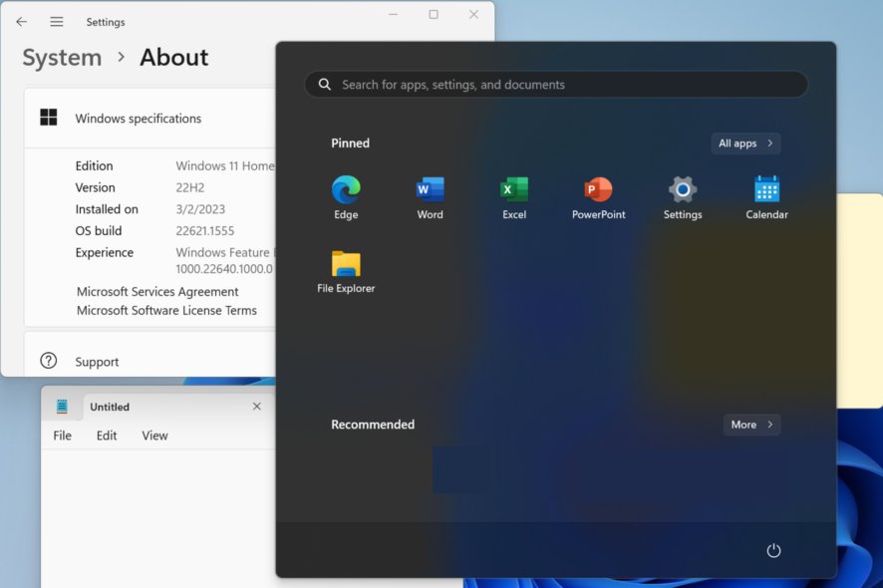883x588 pixels.
Task: Open the Notepad File menu
Action: tap(62, 436)
